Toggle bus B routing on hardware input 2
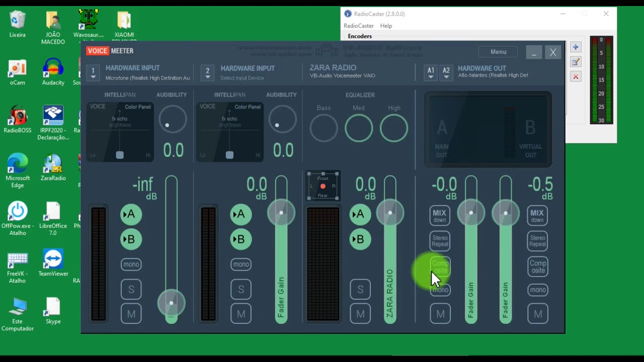Viewport: 644px width, 362px height. pyautogui.click(x=241, y=239)
